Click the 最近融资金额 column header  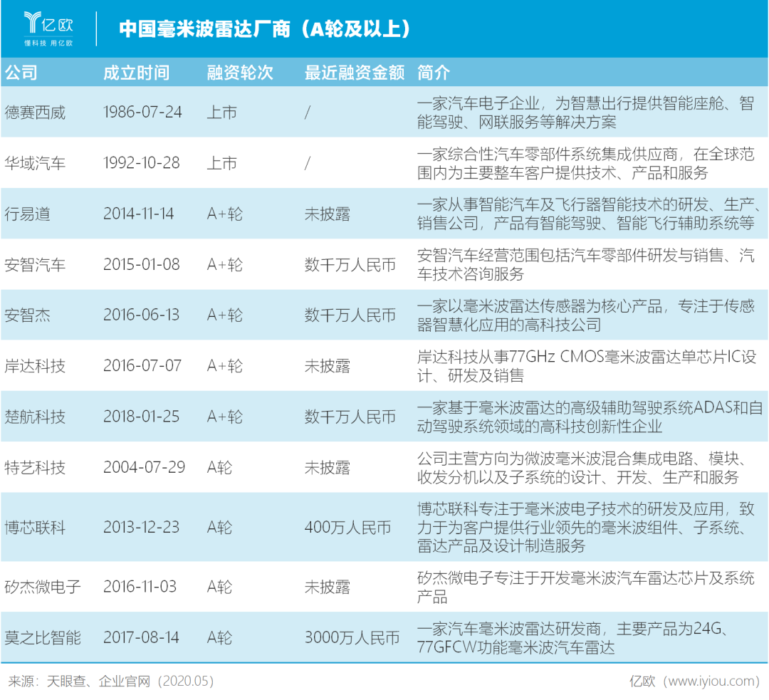[355, 73]
